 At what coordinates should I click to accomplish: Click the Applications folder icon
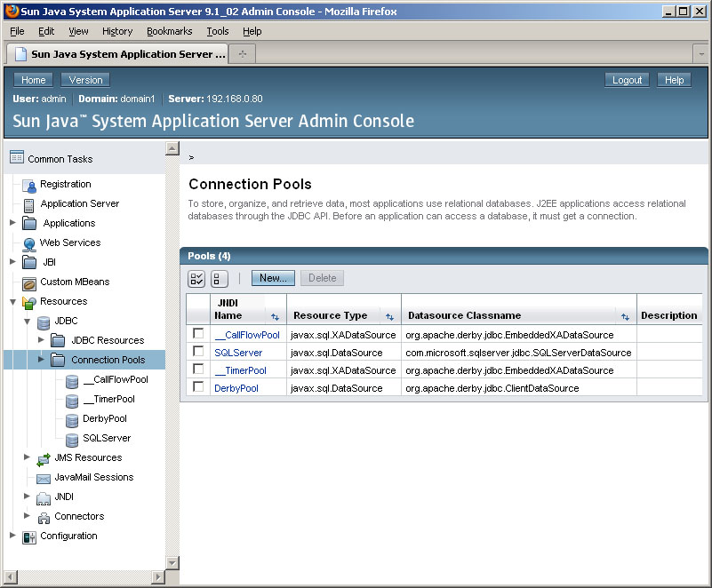point(29,223)
